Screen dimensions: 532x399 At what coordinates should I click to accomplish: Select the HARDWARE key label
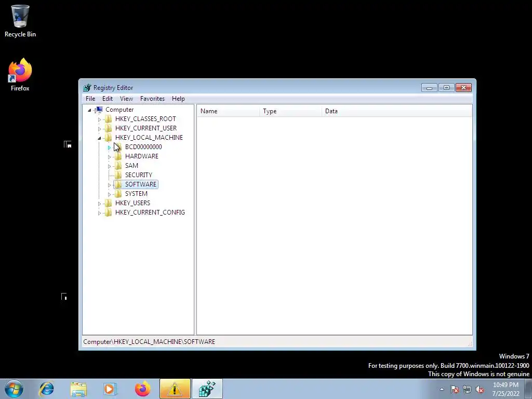[x=142, y=156]
